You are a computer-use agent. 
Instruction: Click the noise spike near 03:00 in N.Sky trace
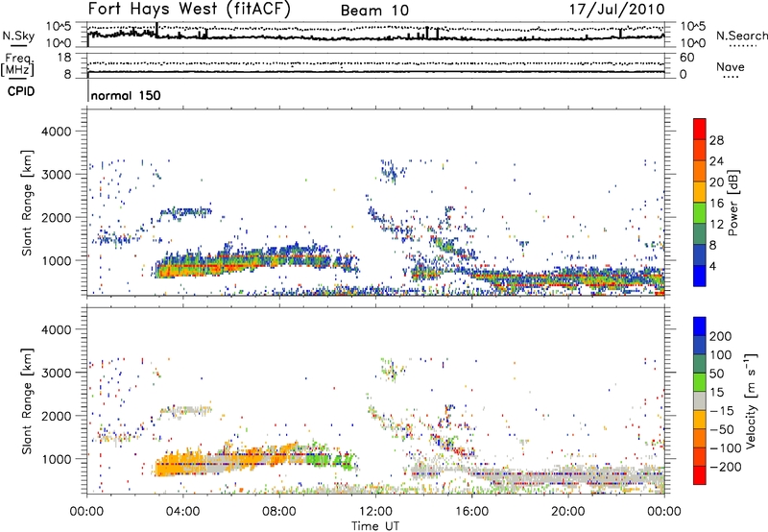click(156, 31)
